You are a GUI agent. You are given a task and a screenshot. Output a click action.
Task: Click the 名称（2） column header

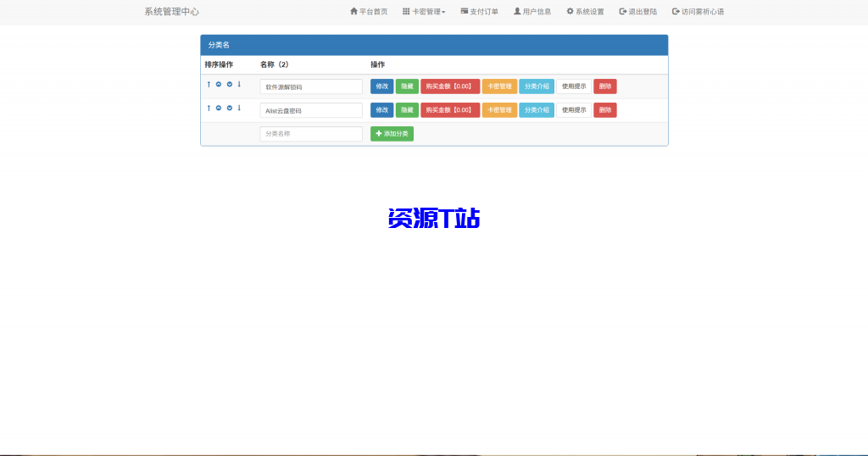(x=275, y=64)
